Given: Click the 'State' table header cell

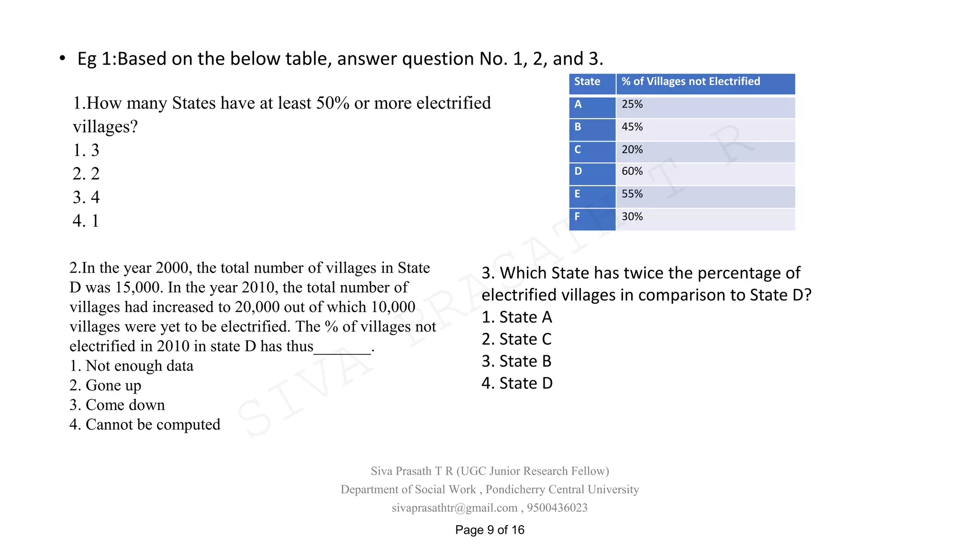Looking at the screenshot, I should (592, 84).
